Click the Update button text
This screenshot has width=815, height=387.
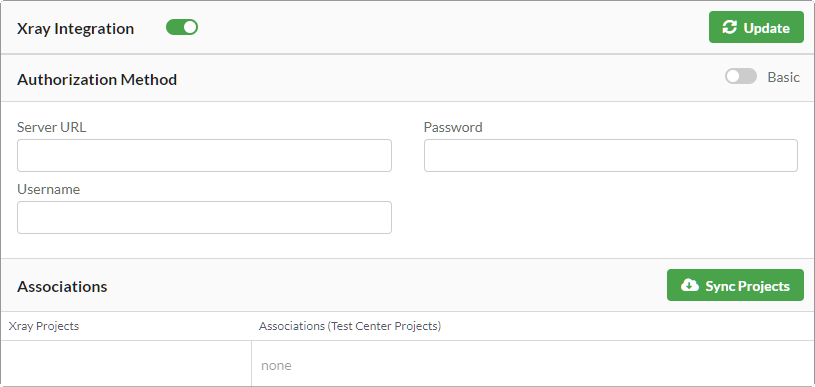tap(767, 28)
